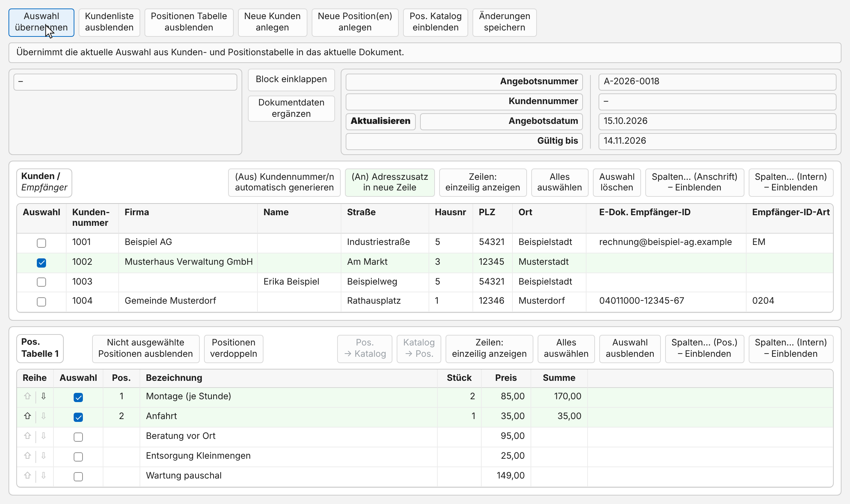Check the Wartung pauschal position

pyautogui.click(x=78, y=477)
